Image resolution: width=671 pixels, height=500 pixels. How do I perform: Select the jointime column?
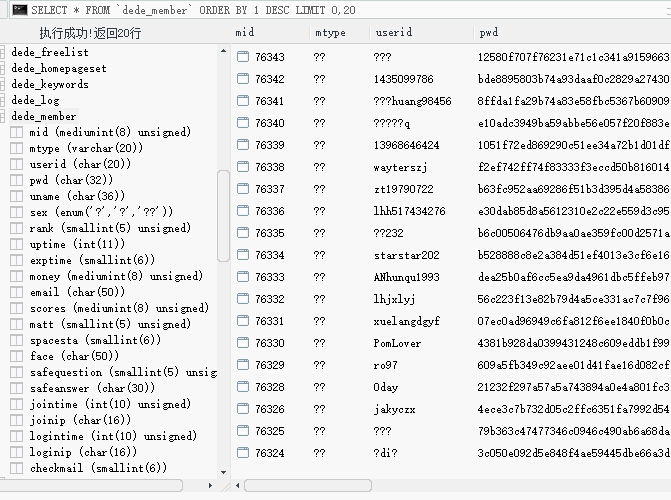[x=110, y=404]
